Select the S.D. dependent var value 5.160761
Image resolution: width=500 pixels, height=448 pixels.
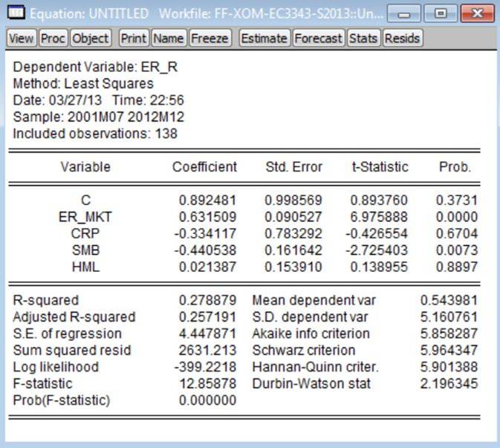pyautogui.click(x=449, y=316)
